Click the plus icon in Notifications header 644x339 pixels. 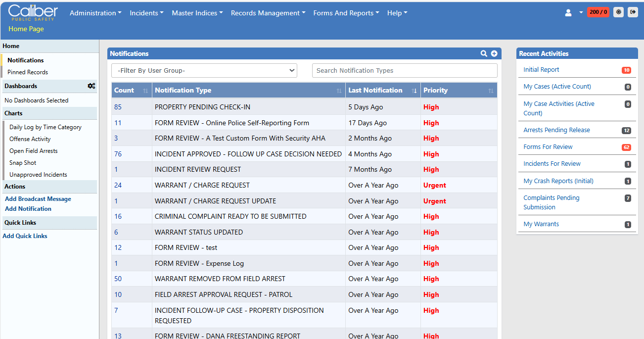click(494, 53)
